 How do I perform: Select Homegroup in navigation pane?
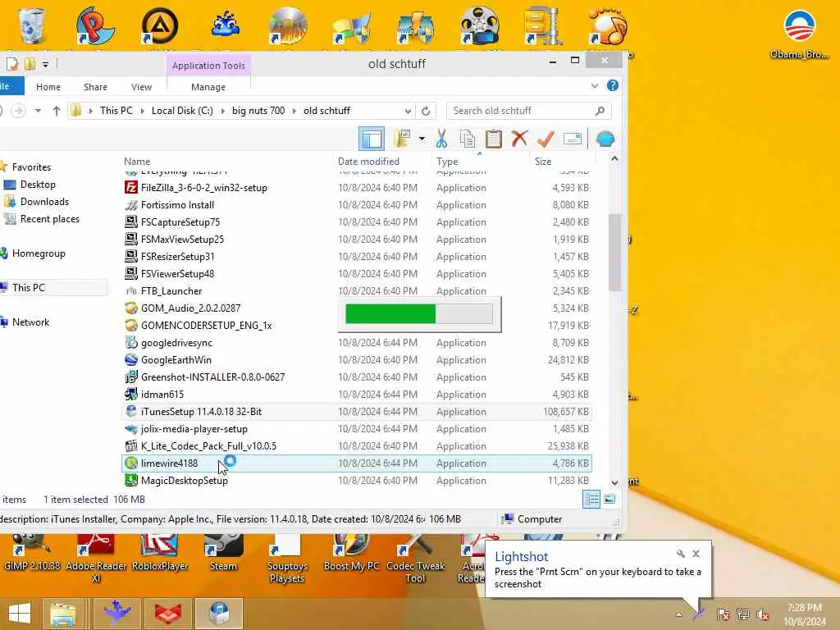[39, 253]
